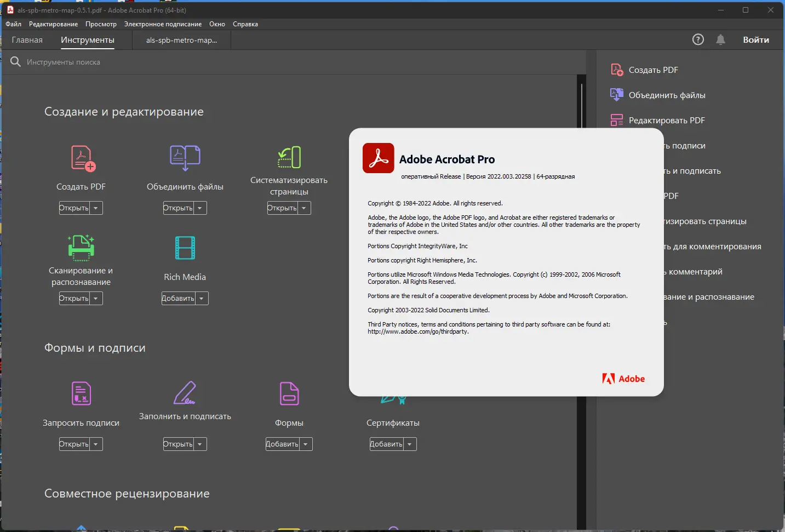Follow the adobe.com thirdparty link
Screen dimensions: 785x532
pos(419,331)
